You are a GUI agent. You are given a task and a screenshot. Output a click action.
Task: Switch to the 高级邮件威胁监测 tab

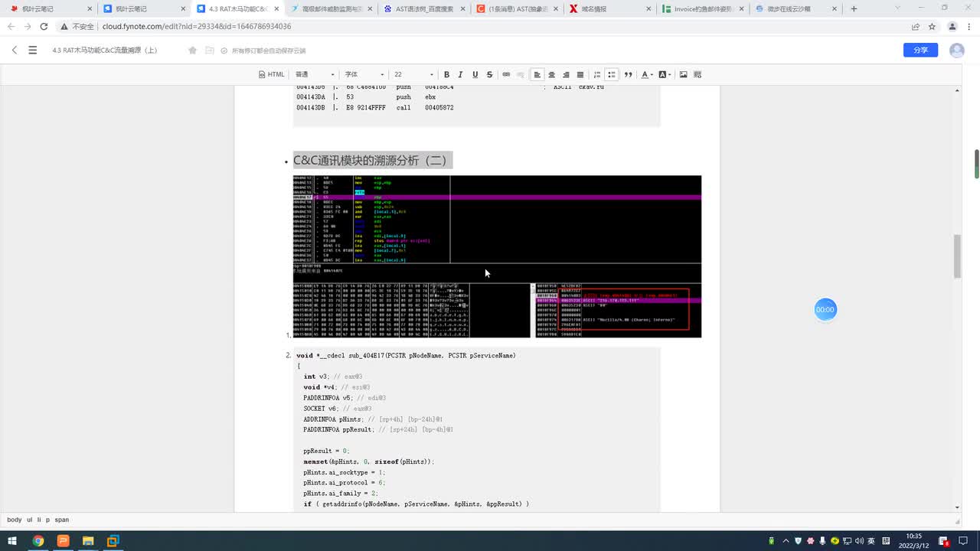tap(329, 9)
